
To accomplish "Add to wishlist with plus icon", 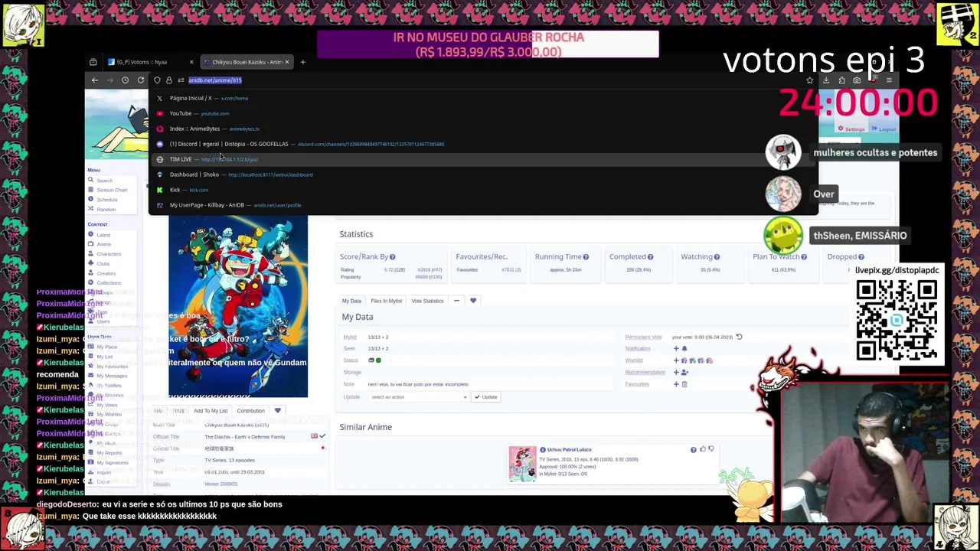I will tap(676, 360).
